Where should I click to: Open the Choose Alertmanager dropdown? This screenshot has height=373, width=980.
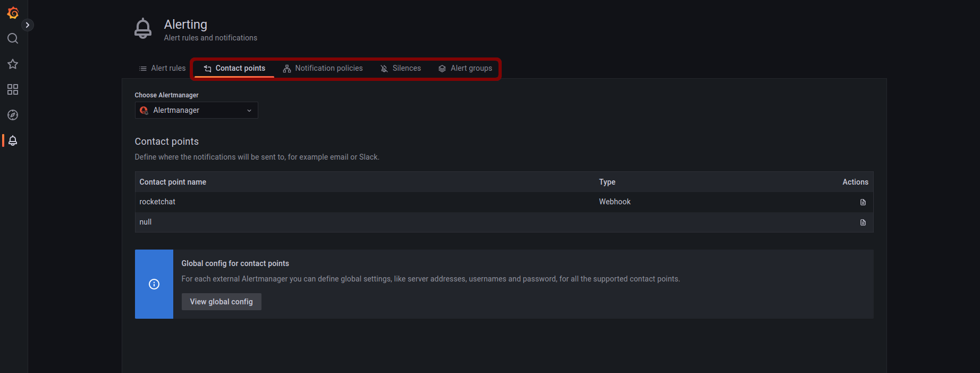tap(196, 110)
